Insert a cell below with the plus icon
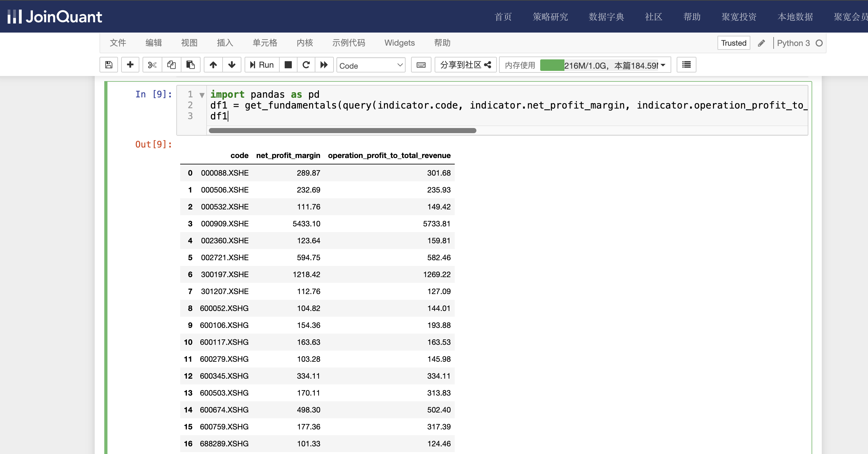 pos(130,65)
